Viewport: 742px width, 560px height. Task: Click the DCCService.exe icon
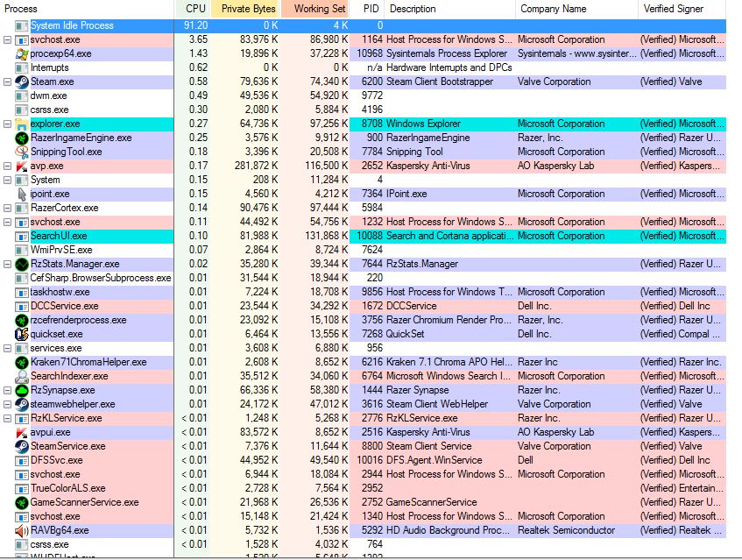pyautogui.click(x=22, y=306)
